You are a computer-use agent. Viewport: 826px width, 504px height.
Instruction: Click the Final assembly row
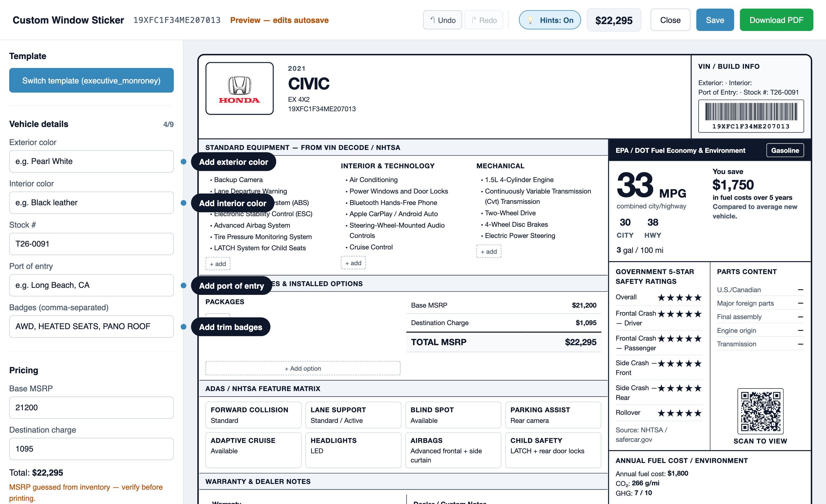[760, 317]
